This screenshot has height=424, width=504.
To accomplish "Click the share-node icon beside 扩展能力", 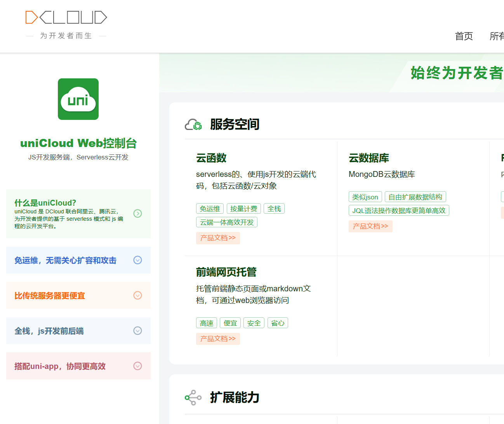I will [193, 398].
